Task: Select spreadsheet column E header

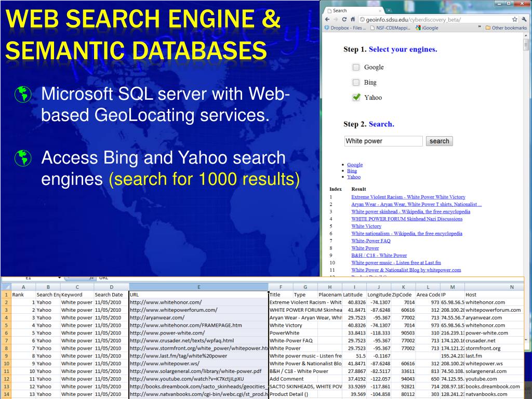Action: tap(199, 287)
